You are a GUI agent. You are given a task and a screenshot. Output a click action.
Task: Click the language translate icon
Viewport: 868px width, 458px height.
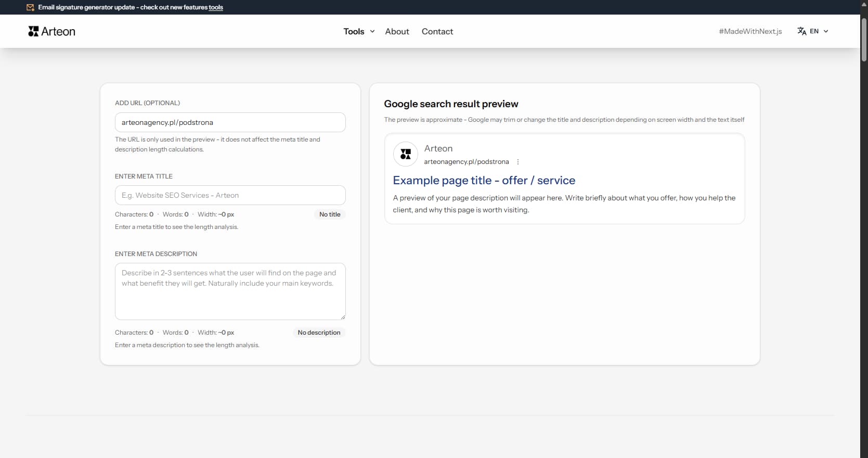click(x=802, y=31)
